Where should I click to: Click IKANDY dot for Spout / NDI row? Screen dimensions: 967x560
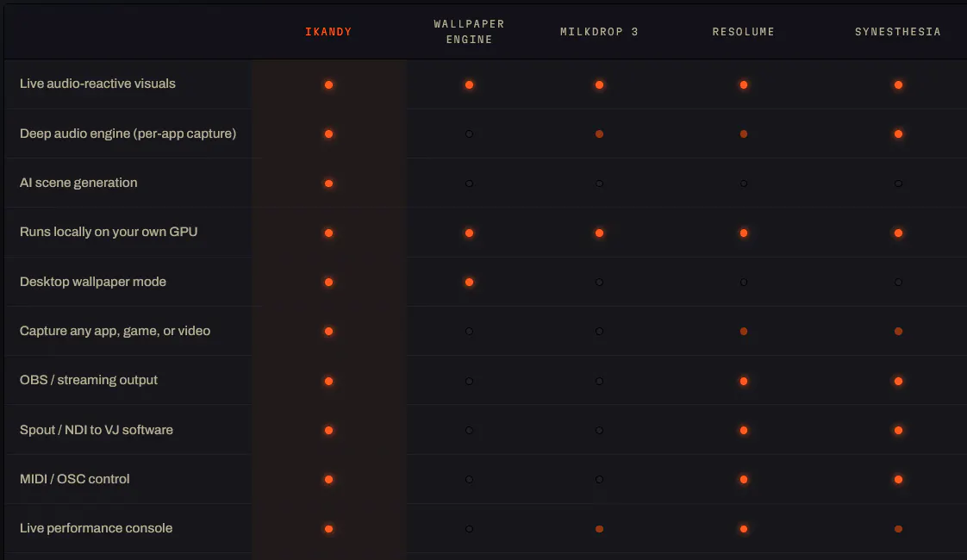coord(328,430)
